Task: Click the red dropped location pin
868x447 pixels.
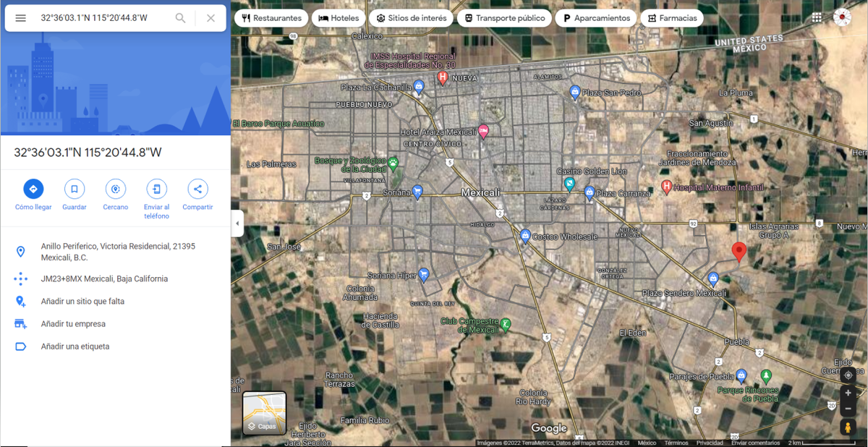Action: point(739,252)
